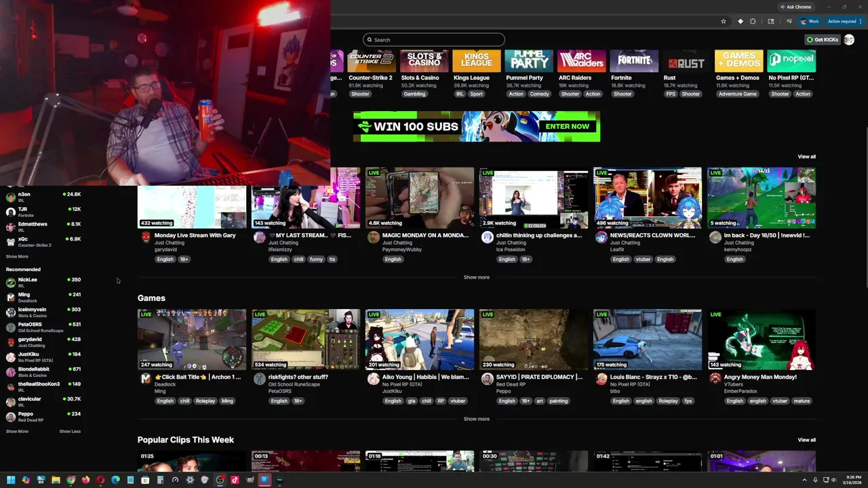Click Show Less under the Recommended list
The image size is (868, 488).
click(70, 431)
